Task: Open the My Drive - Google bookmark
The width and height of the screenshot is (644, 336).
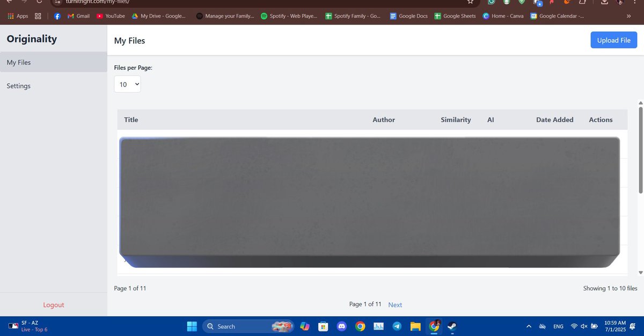Action: pyautogui.click(x=159, y=16)
